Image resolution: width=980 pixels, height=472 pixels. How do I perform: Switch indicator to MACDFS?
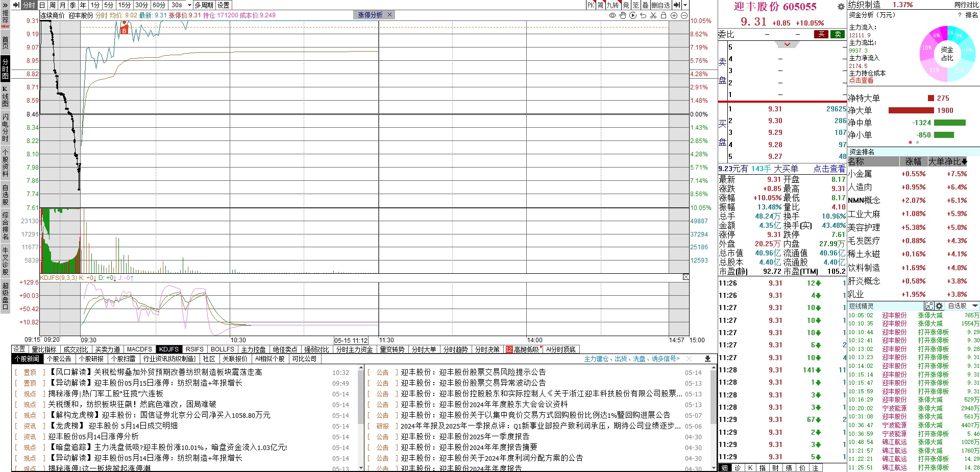pyautogui.click(x=139, y=349)
